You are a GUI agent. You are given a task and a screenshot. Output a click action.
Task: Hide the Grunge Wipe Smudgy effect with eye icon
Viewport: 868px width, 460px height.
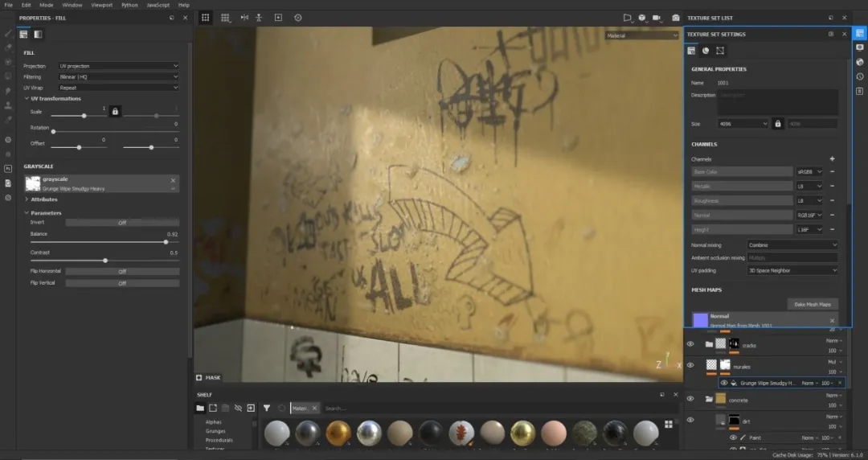[724, 383]
